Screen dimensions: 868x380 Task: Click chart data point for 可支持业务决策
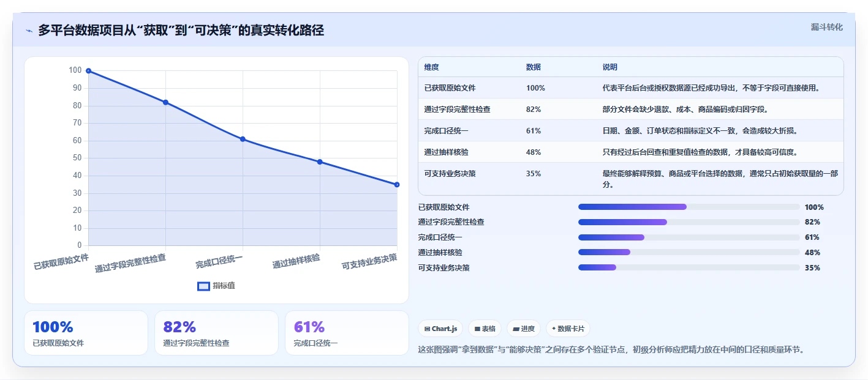[397, 184]
